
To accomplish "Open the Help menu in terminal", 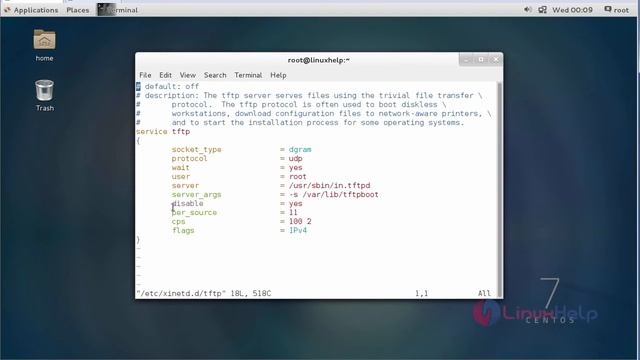I will 278,75.
